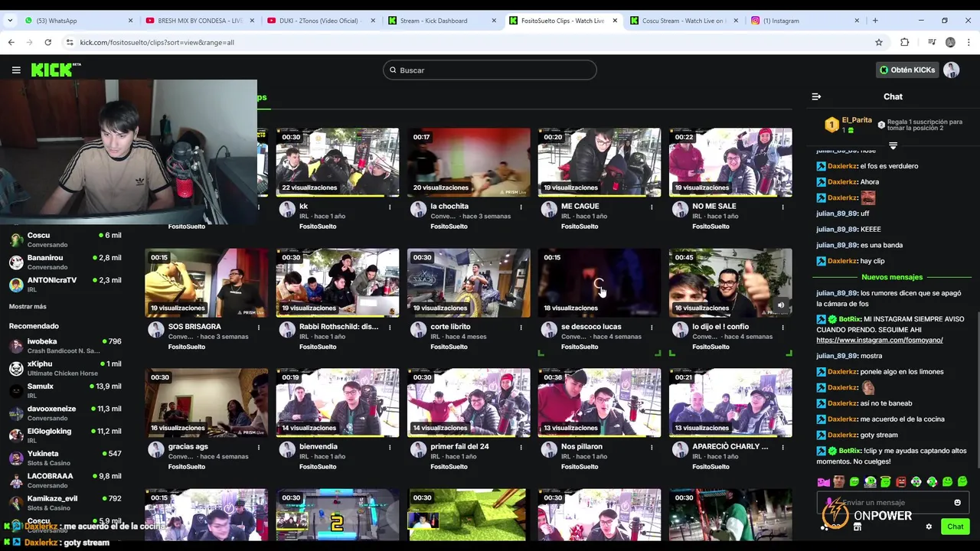Open three-dot menu on 'corte librito' clip
The width and height of the screenshot is (980, 551).
click(x=521, y=327)
